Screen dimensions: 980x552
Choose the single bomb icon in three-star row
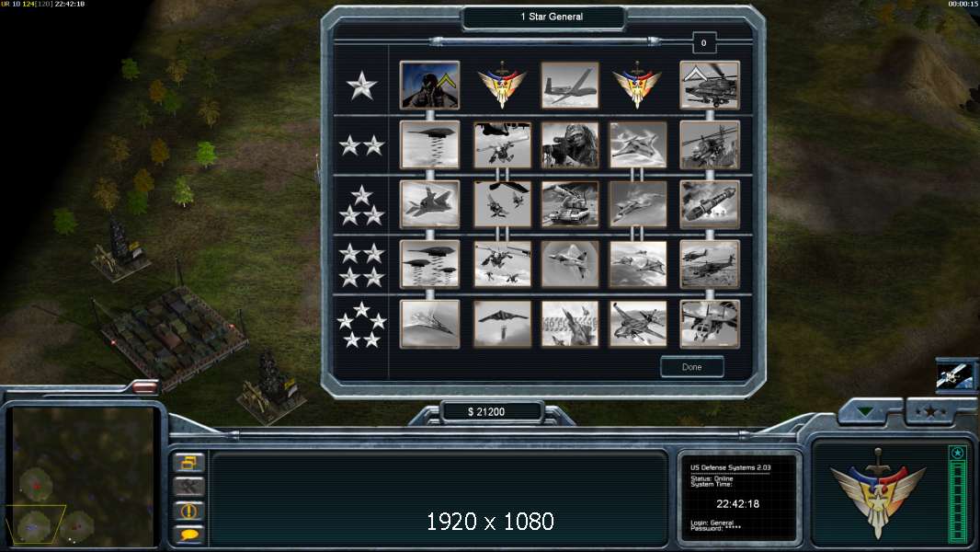(710, 204)
